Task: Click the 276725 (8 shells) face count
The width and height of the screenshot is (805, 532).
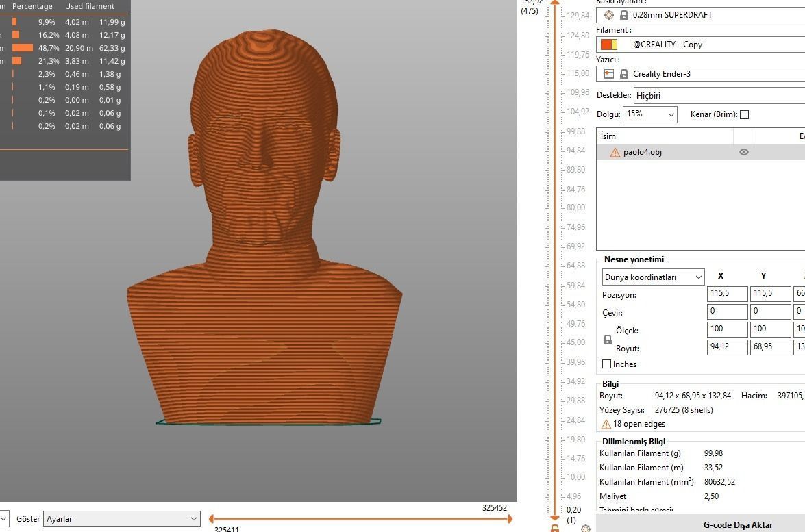Action: pos(684,410)
